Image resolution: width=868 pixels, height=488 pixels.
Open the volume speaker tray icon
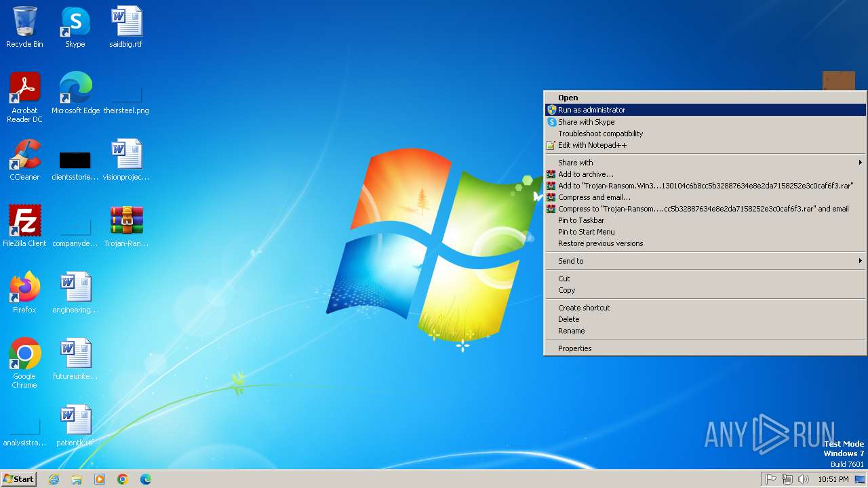(x=804, y=479)
